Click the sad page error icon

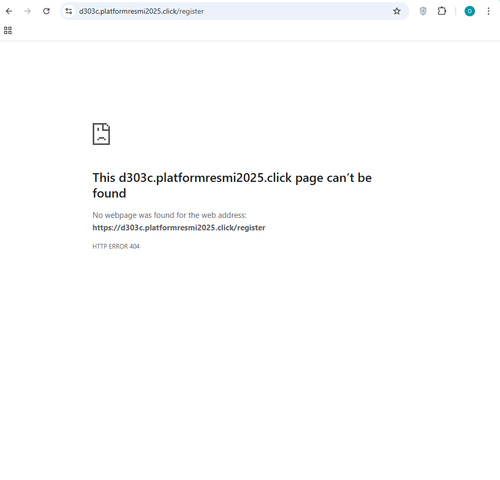(101, 134)
